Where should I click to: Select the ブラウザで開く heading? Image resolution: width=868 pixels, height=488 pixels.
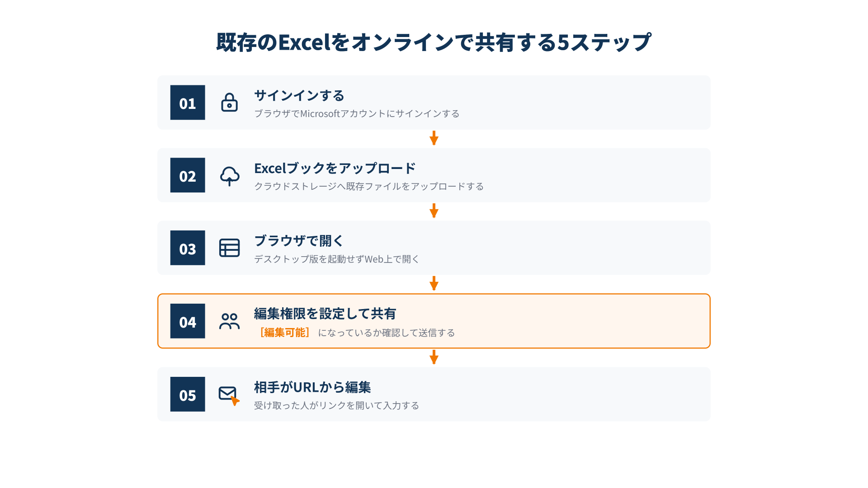coord(299,241)
